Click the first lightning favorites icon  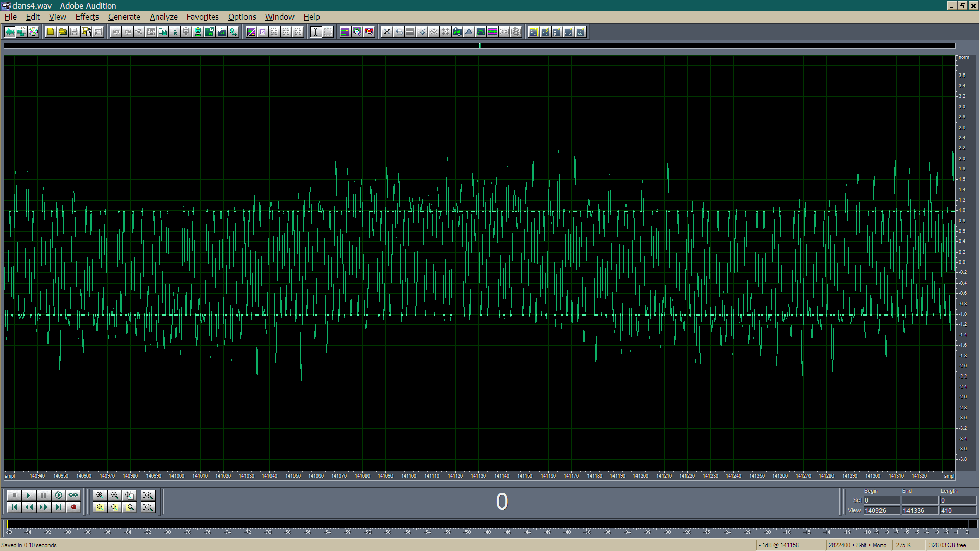533,32
